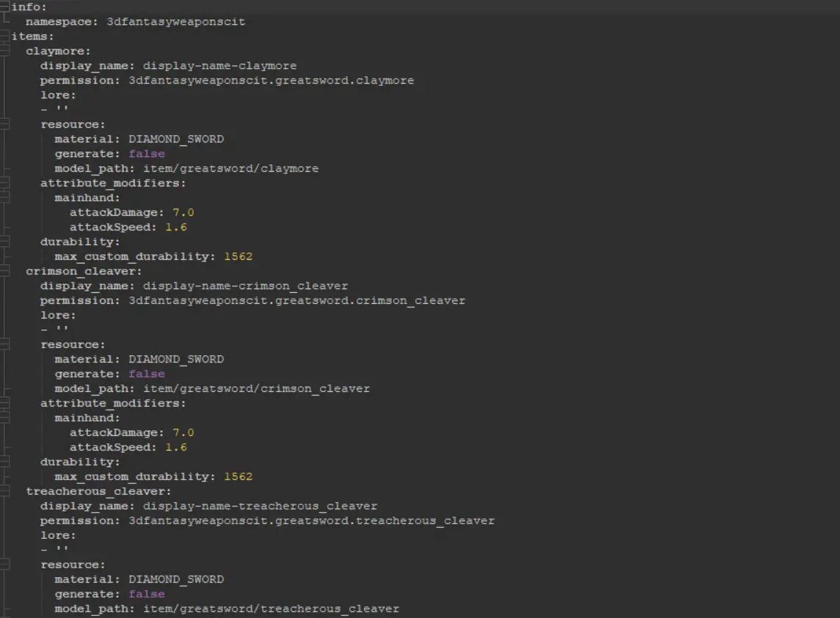The image size is (840, 618).
Task: Click model path item/greatsword/crimson_cleaver
Action: click(257, 388)
